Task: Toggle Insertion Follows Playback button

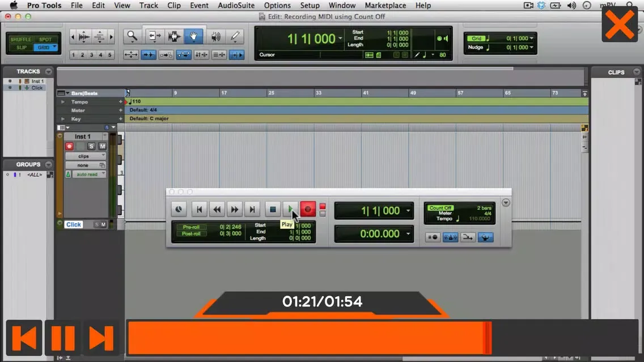Action: pyautogui.click(x=236, y=54)
